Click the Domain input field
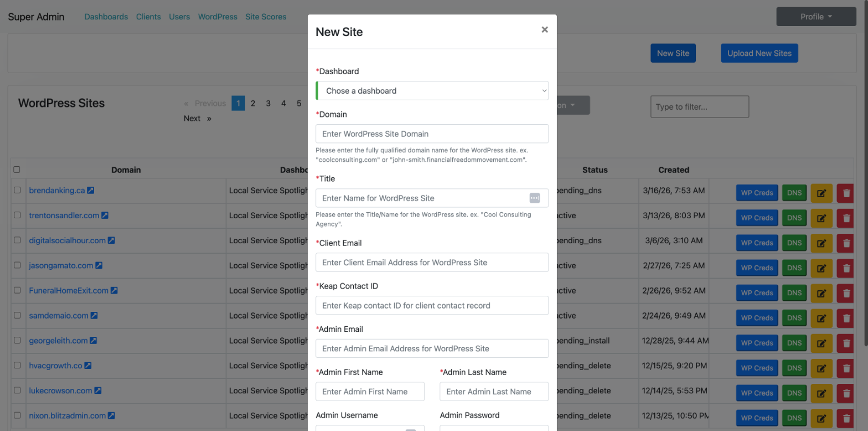868x431 pixels. click(x=432, y=134)
